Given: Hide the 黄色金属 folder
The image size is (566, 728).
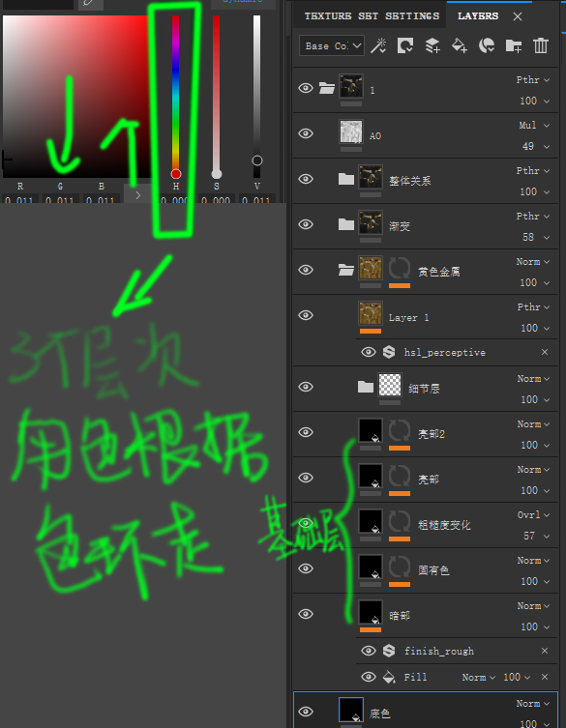Looking at the screenshot, I should [x=306, y=270].
